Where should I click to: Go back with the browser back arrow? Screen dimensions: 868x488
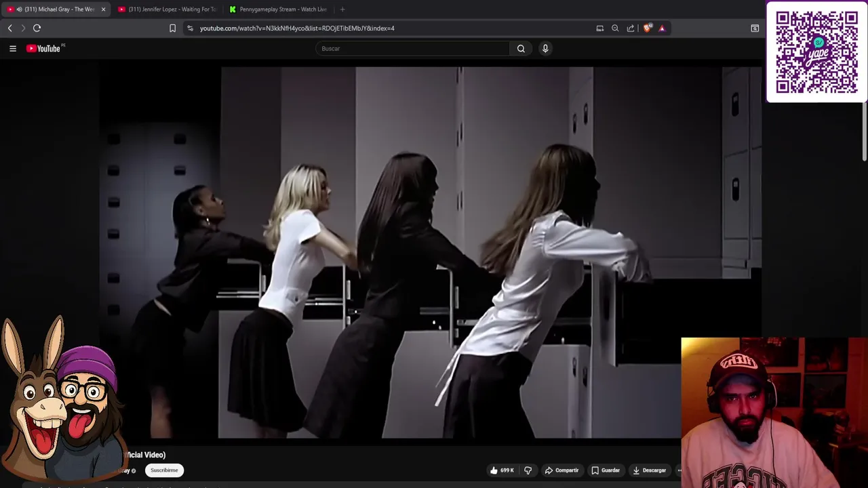click(9, 28)
